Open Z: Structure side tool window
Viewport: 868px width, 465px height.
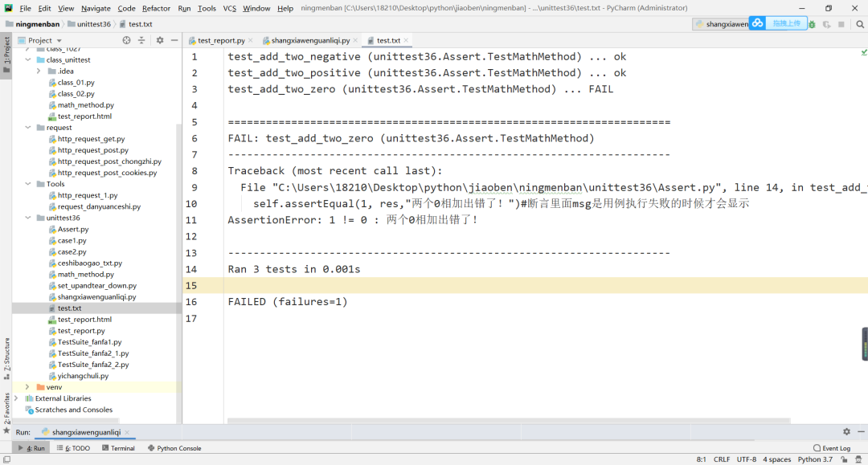coord(6,357)
